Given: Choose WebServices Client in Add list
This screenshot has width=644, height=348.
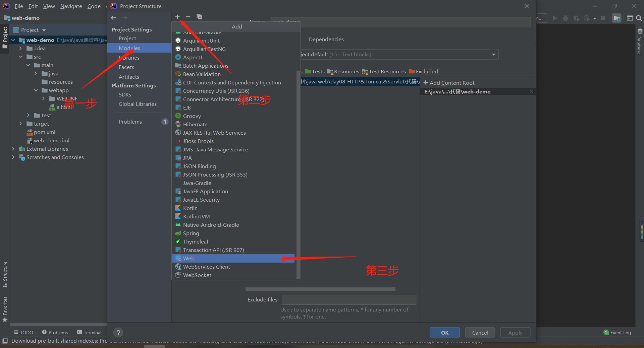Looking at the screenshot, I should pyautogui.click(x=233, y=267).
